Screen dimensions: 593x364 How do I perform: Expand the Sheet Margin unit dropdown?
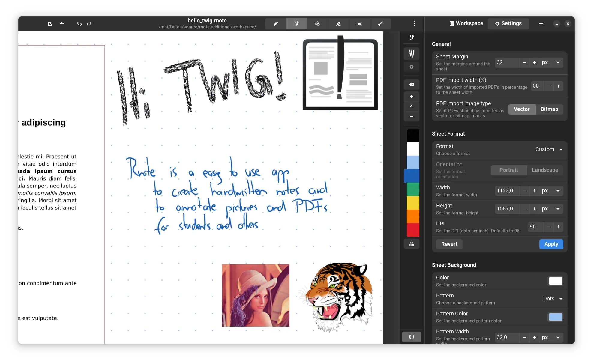tap(551, 63)
